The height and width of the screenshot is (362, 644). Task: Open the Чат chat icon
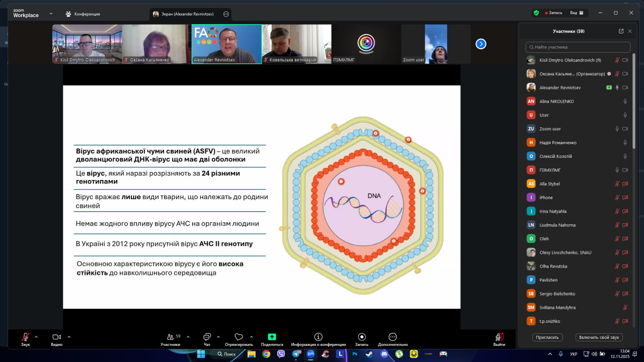207,337
